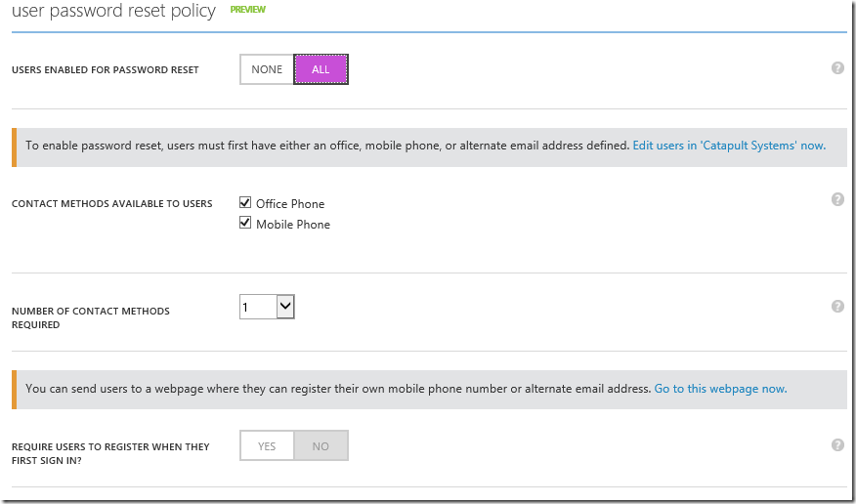Follow the Go to this webpage now link
The image size is (856, 504).
click(720, 389)
